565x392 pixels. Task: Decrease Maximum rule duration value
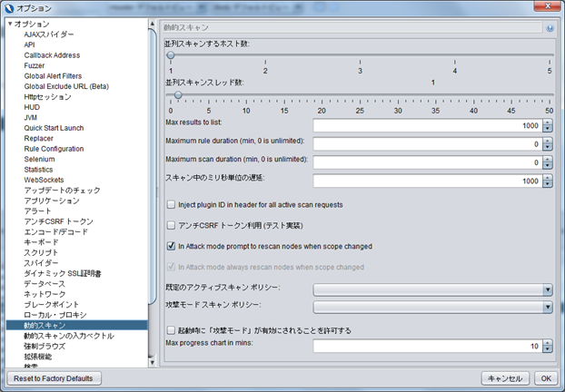pyautogui.click(x=548, y=147)
